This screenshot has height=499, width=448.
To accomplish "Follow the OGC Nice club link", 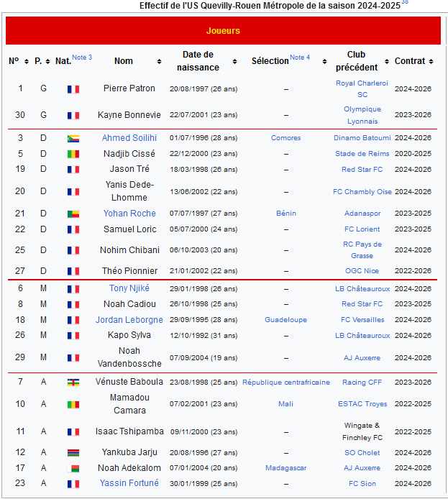I will click(x=362, y=271).
